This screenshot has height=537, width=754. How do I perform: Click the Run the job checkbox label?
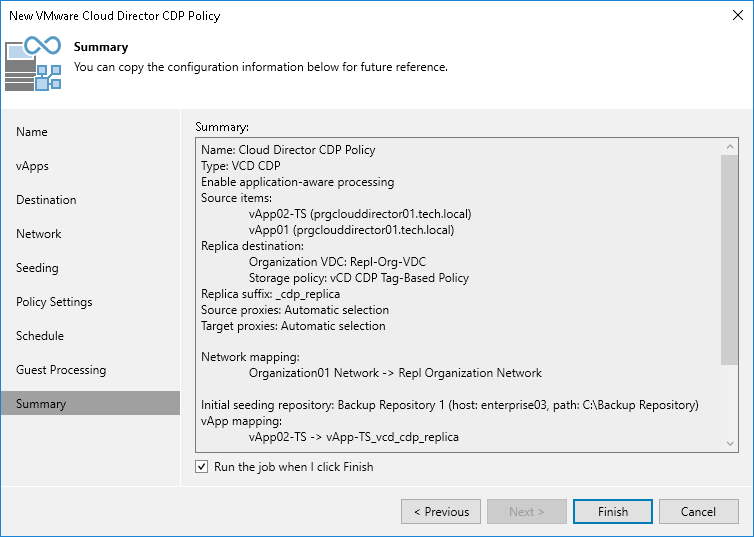point(293,467)
